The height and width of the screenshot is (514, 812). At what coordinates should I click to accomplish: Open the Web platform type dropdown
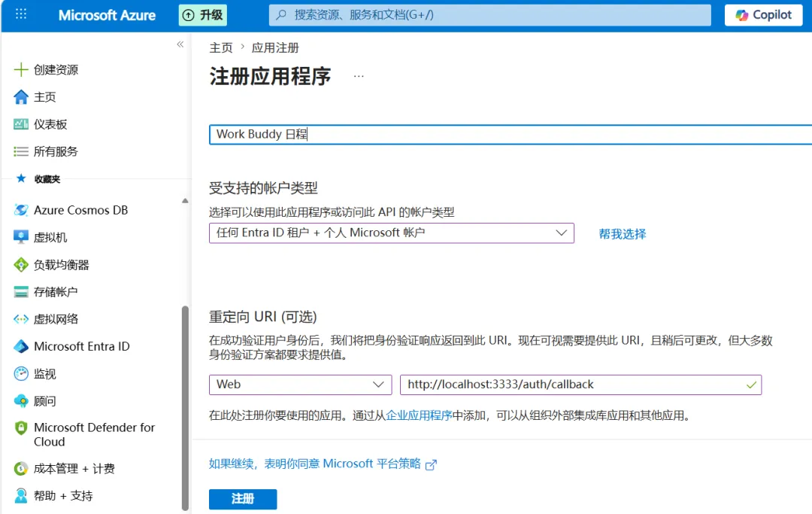point(300,385)
